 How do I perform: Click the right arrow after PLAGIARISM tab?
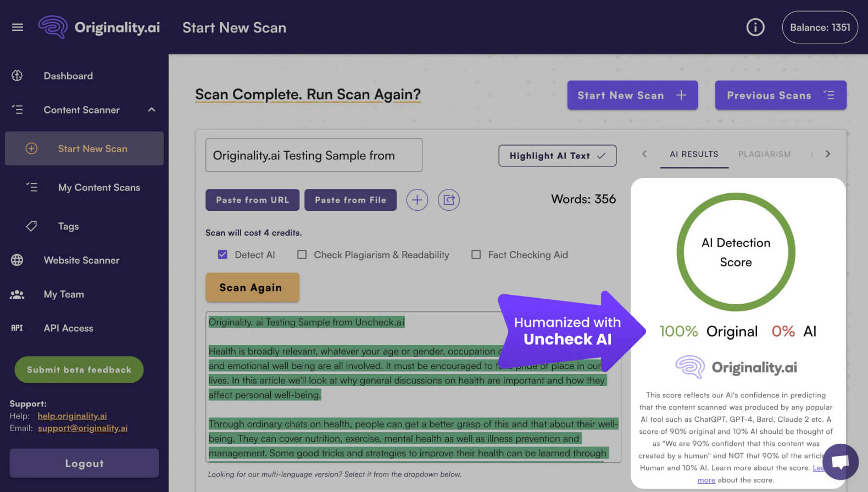click(x=828, y=154)
